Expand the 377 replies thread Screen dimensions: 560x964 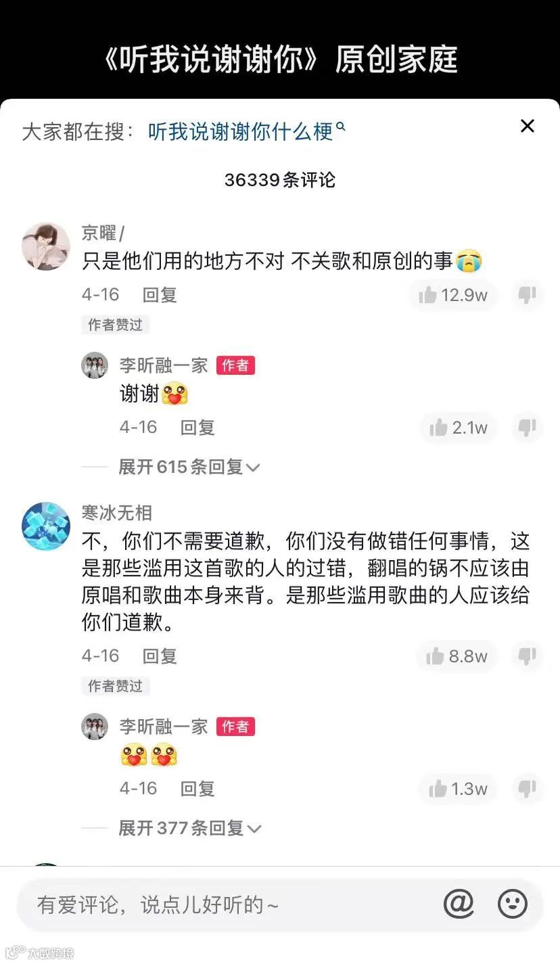tap(189, 828)
